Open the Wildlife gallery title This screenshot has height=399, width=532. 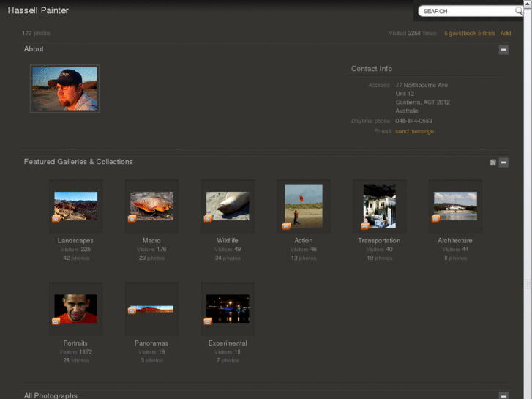click(x=228, y=240)
